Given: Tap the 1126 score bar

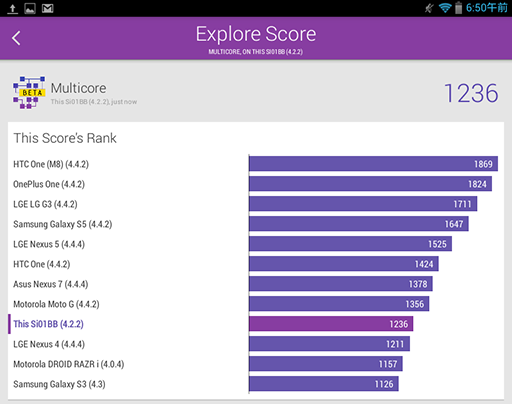Looking at the screenshot, I should click(324, 384).
